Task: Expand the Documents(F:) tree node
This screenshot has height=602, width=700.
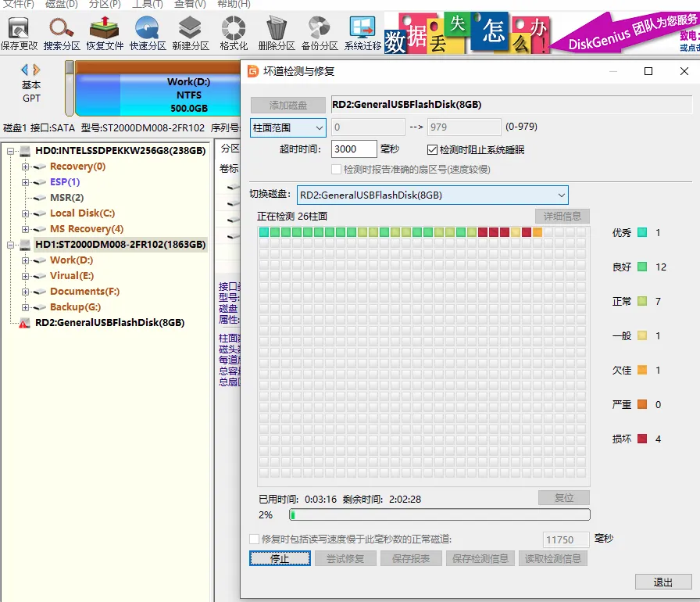Action: pos(26,292)
